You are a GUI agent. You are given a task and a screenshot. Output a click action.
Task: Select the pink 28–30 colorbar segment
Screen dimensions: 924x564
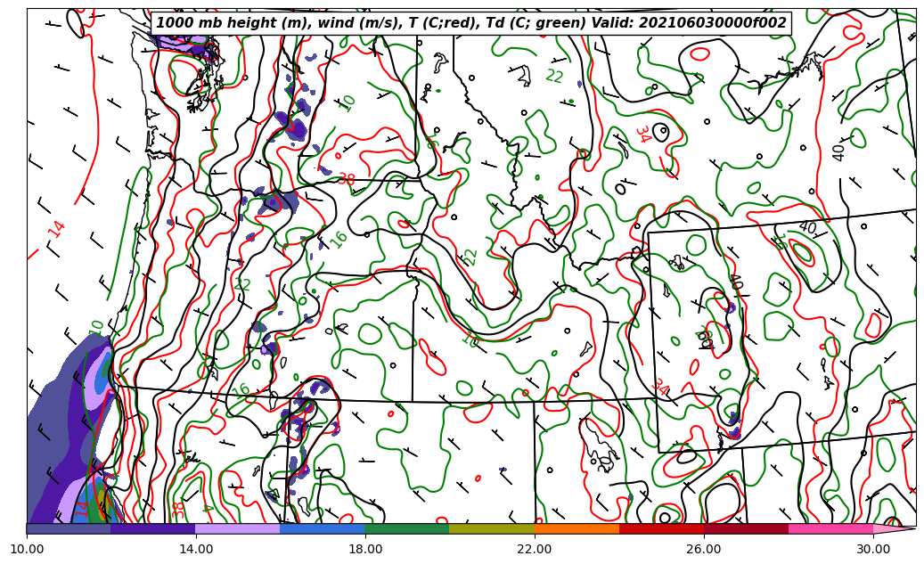830,528
